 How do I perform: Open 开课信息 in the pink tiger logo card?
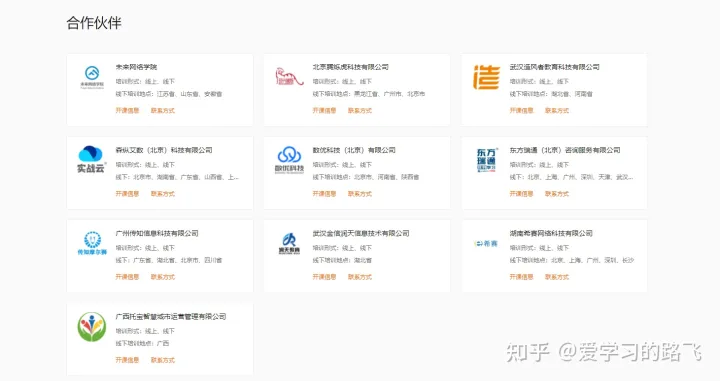tap(324, 111)
